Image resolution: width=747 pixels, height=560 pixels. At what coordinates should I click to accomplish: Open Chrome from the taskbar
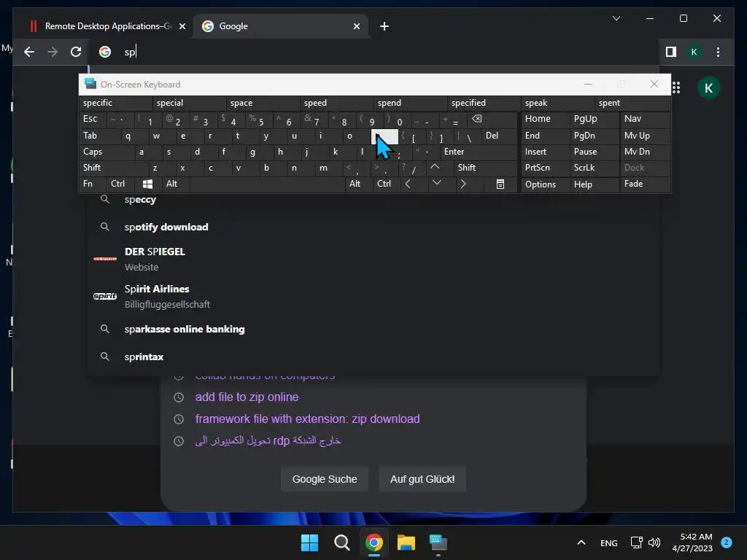click(x=374, y=542)
